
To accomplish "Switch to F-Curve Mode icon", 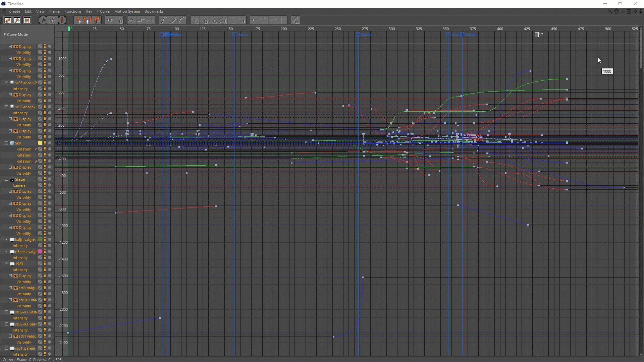I will click(17, 20).
